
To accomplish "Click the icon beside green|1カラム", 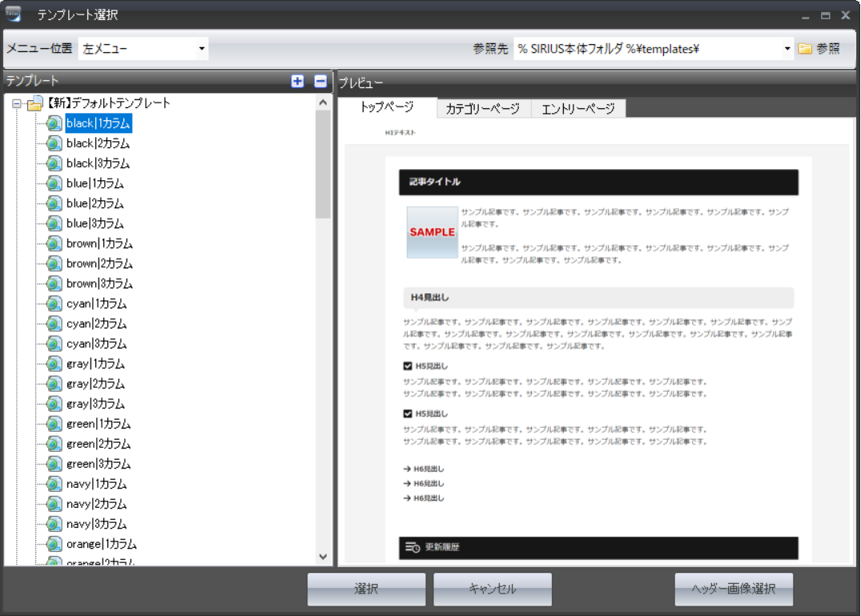I will pyautogui.click(x=54, y=424).
